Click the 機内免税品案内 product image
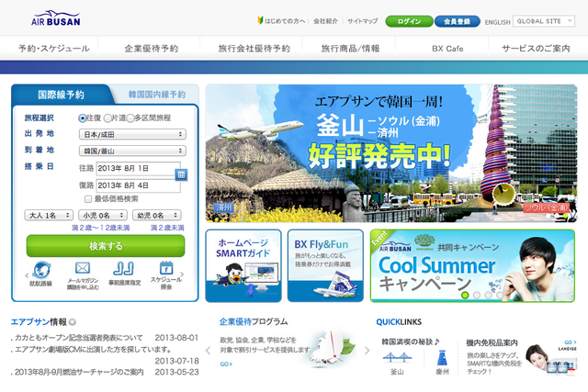 550,360
